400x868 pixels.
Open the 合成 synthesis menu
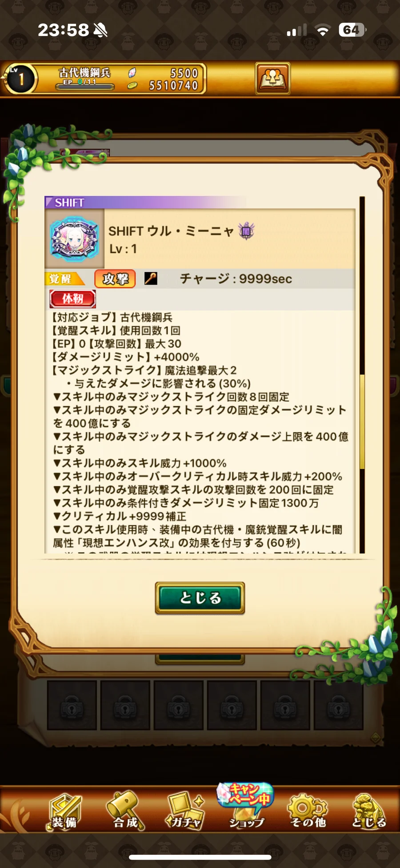(x=126, y=811)
